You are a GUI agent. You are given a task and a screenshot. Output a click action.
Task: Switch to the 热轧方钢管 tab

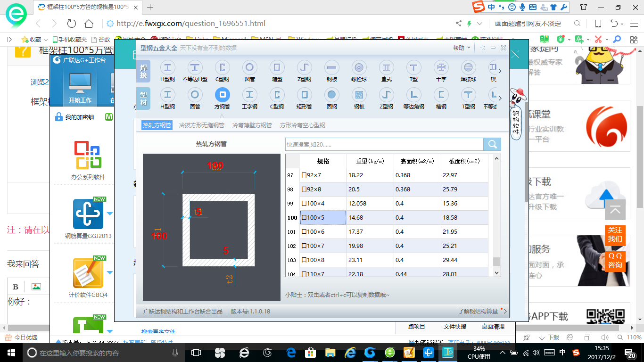click(x=157, y=125)
